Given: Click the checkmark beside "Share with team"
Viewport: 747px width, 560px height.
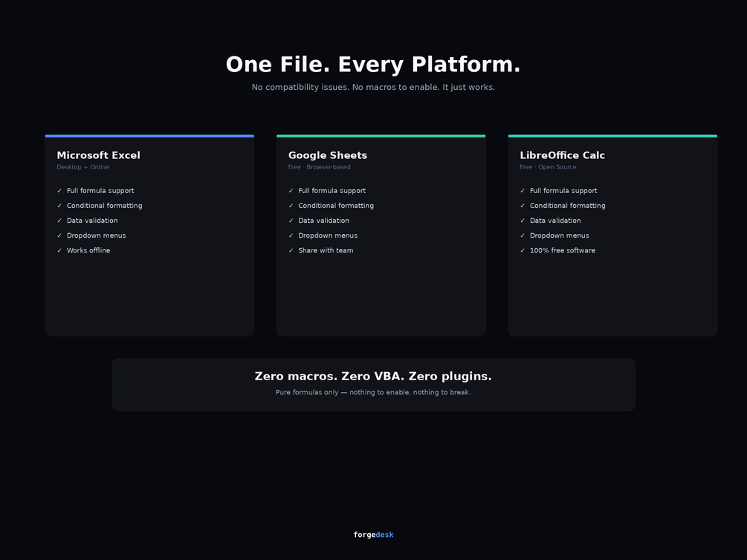Looking at the screenshot, I should pos(291,250).
